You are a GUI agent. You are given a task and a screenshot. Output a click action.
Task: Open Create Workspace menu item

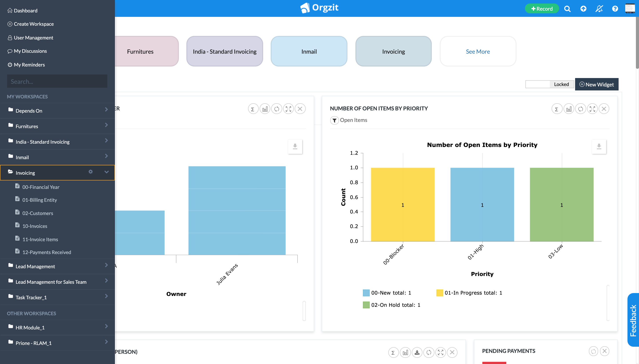pyautogui.click(x=31, y=24)
